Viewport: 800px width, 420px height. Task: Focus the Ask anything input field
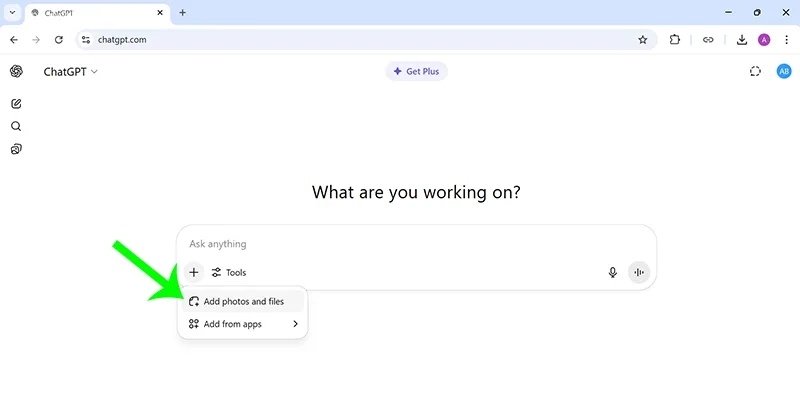400,244
